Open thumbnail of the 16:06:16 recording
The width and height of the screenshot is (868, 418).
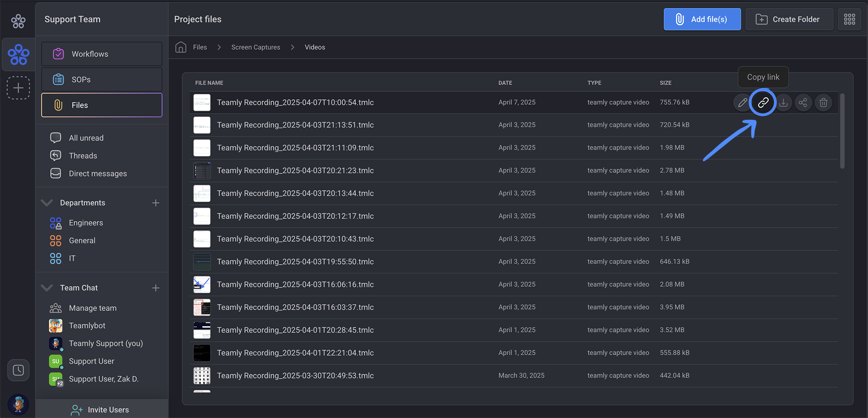click(x=202, y=285)
